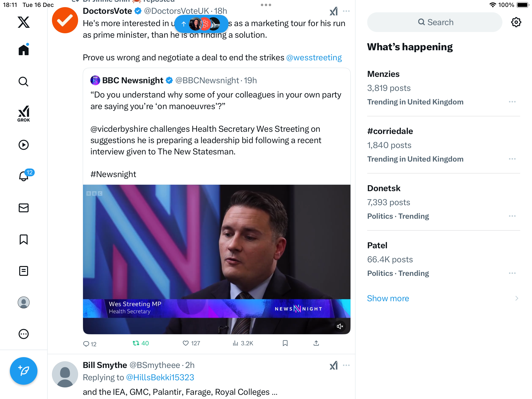Open Grok from the sidebar
Viewport: 532px width, 399px height.
point(24,114)
